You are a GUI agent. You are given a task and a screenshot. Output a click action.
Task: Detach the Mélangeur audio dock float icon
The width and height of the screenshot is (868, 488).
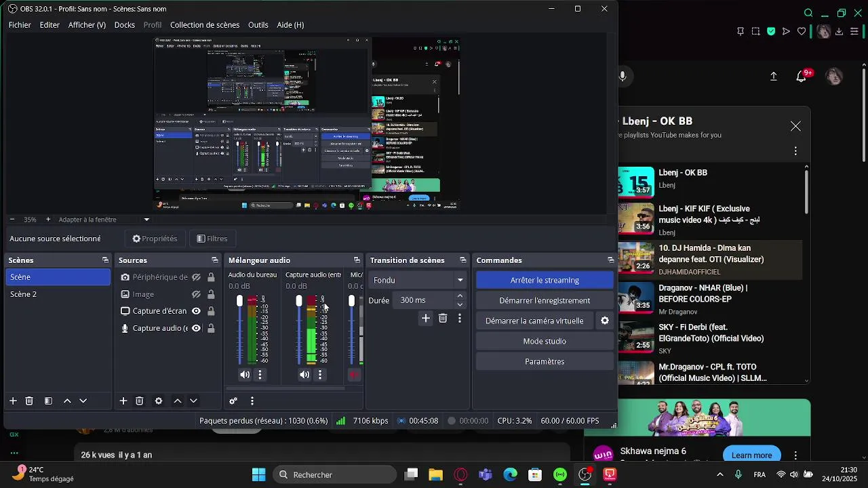click(357, 260)
